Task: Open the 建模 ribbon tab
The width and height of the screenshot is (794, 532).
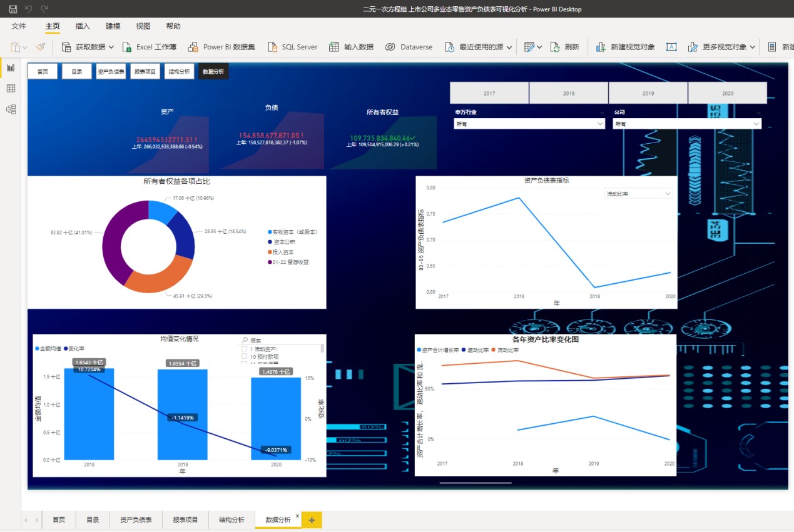Action: (x=113, y=26)
